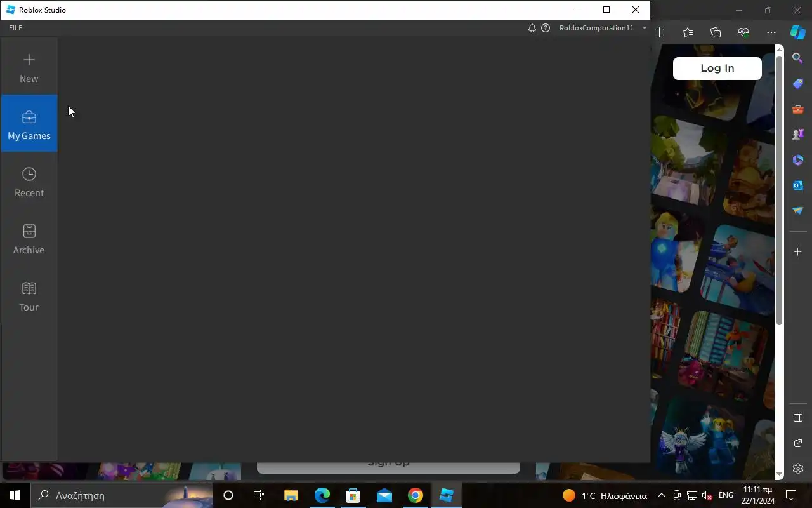Open the help question mark icon

point(546,28)
